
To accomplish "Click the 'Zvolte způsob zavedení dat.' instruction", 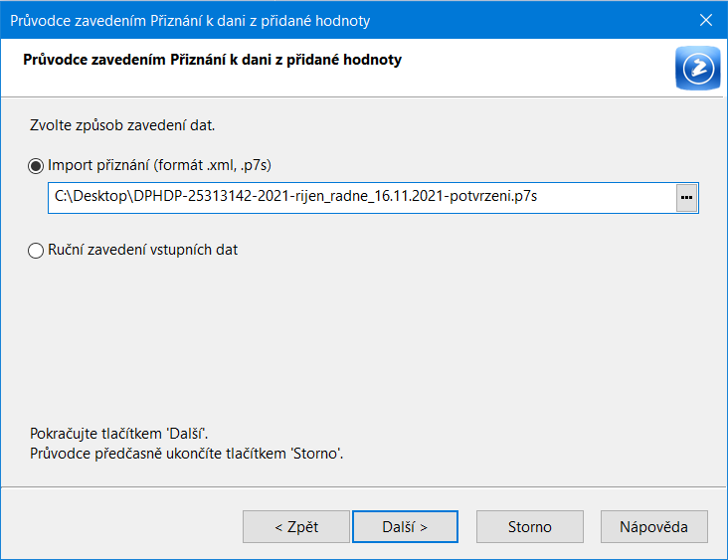I will pos(122,125).
